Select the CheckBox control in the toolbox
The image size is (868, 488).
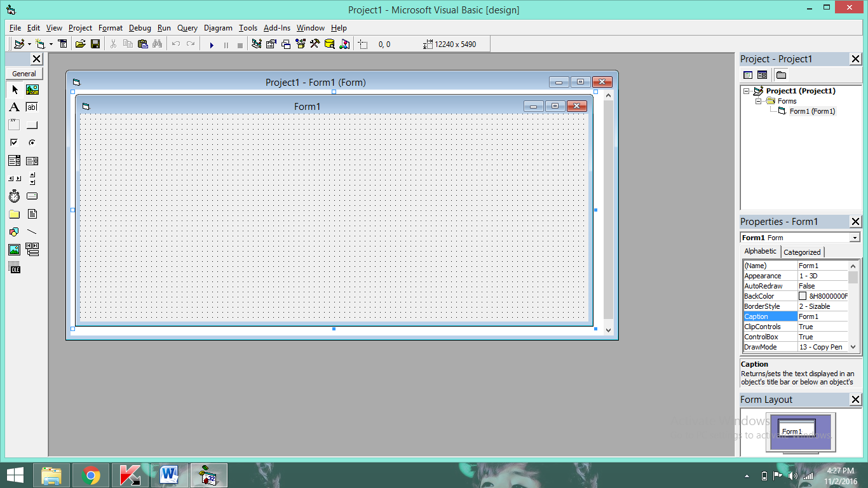(14, 142)
